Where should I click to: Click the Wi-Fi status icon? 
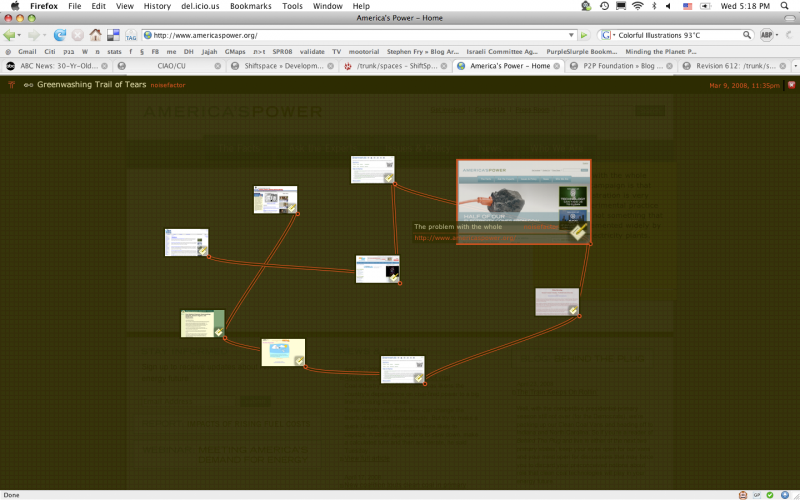tap(637, 6)
